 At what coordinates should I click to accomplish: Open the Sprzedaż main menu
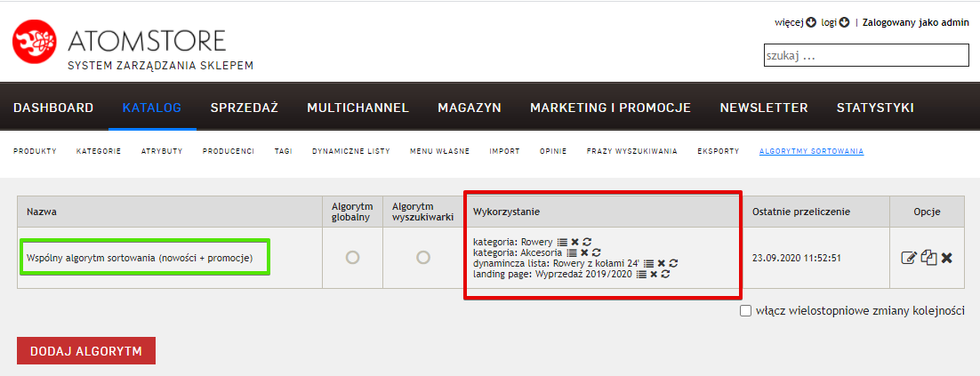pyautogui.click(x=244, y=108)
